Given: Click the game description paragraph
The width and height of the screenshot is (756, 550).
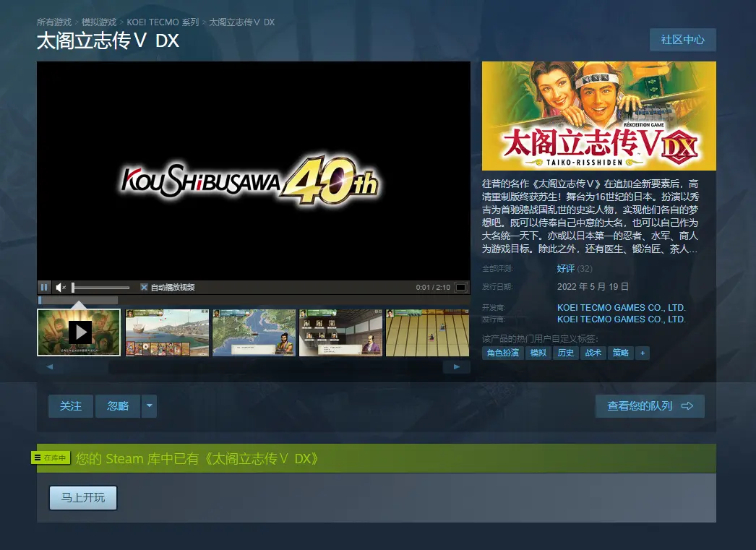Looking at the screenshot, I should (x=590, y=216).
